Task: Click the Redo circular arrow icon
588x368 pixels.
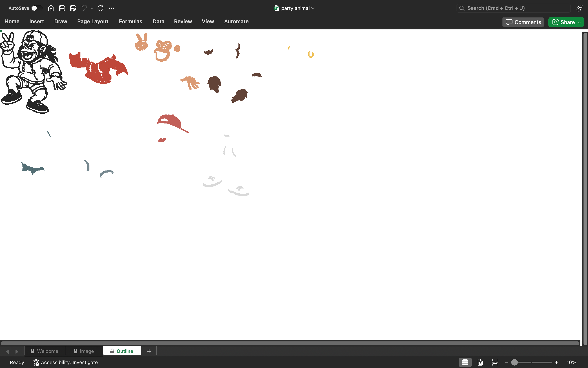Action: [100, 8]
